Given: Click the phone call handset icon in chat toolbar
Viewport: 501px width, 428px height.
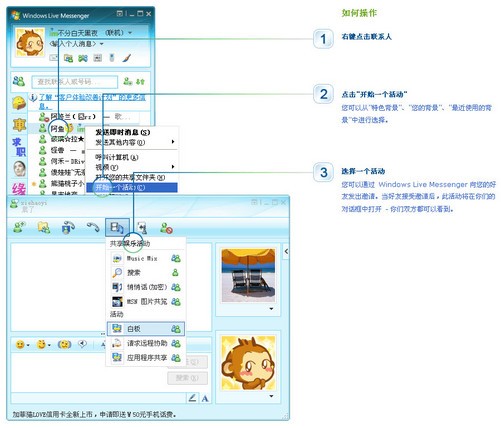Looking at the screenshot, I should coord(93,227).
